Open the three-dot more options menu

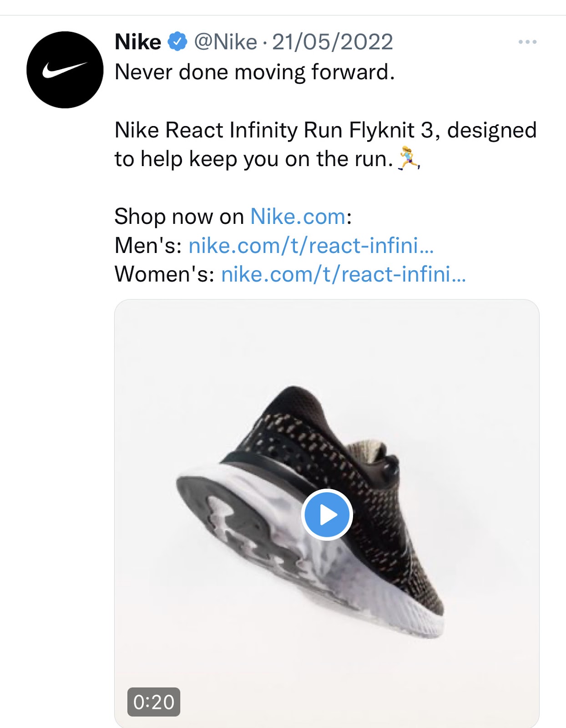tap(527, 42)
